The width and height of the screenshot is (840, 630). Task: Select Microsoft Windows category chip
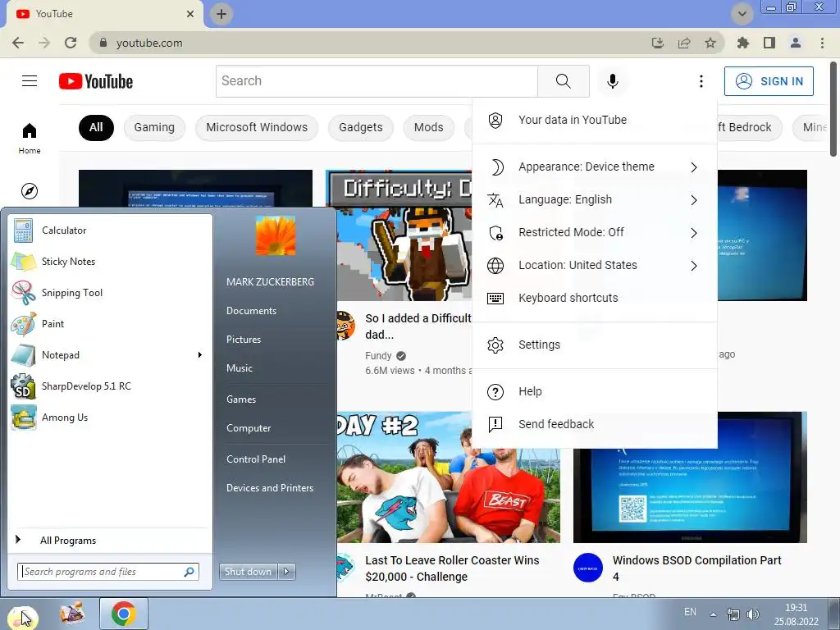[x=257, y=127]
